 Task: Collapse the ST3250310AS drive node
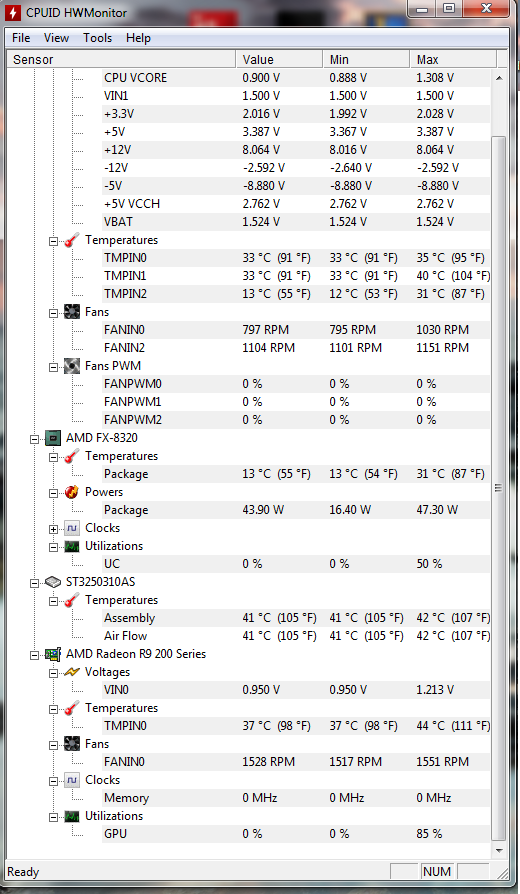pyautogui.click(x=34, y=583)
